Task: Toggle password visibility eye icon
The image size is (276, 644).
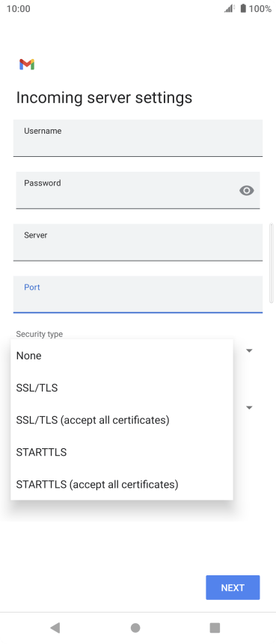Action: [x=246, y=191]
